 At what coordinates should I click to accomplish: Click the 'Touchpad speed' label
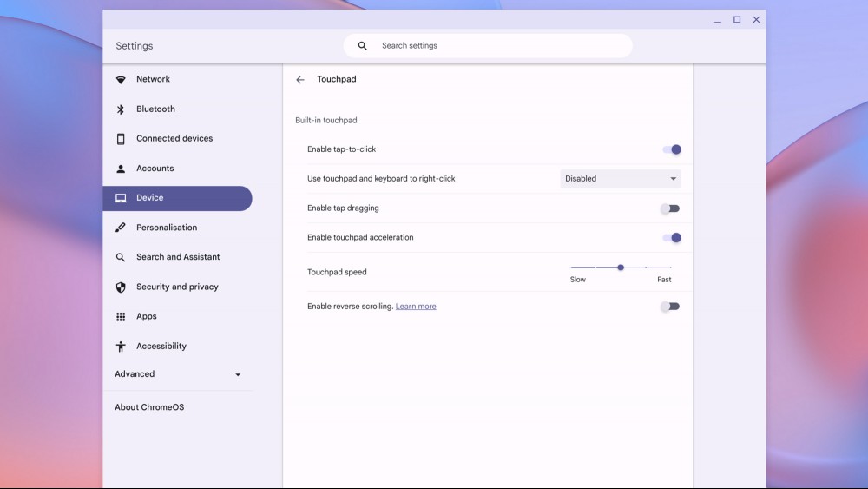pos(337,272)
